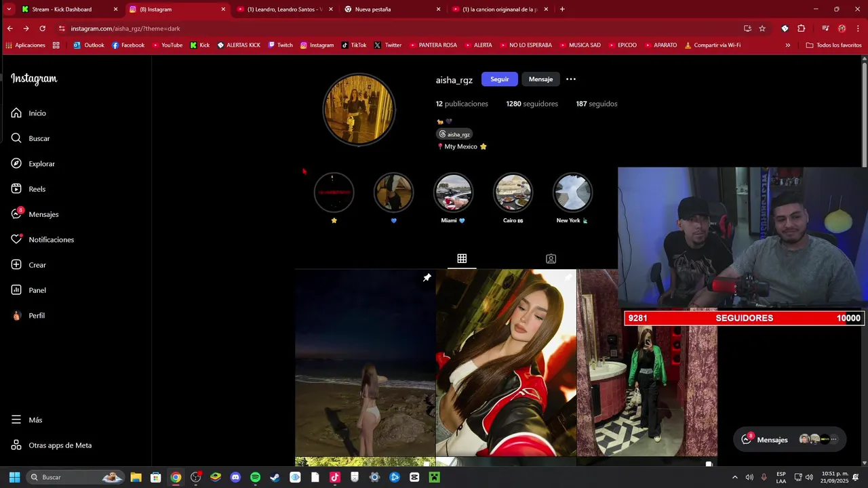868x488 pixels.
Task: Click the address bar URL
Action: coord(125,28)
